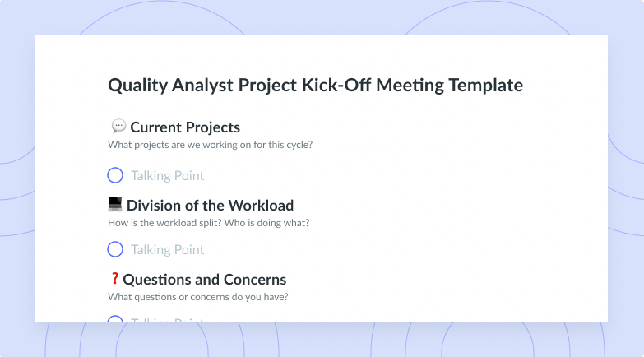
Task: Add a Talking Point under Questions and Concerns
Action: click(x=167, y=319)
